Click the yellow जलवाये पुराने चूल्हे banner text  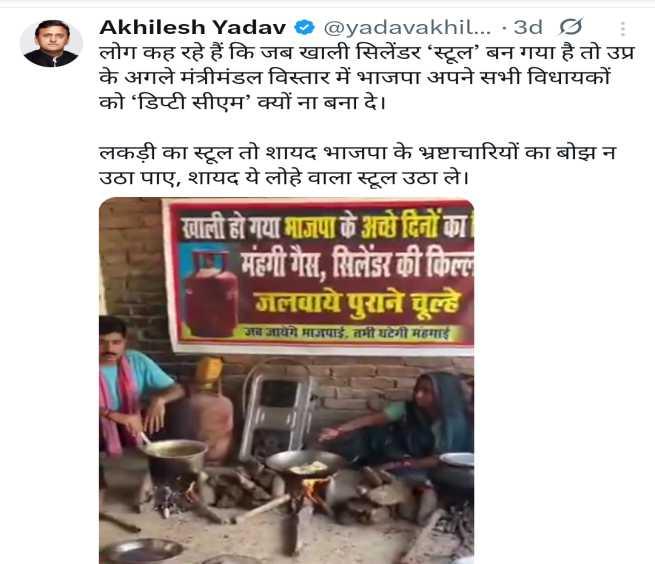click(x=358, y=302)
